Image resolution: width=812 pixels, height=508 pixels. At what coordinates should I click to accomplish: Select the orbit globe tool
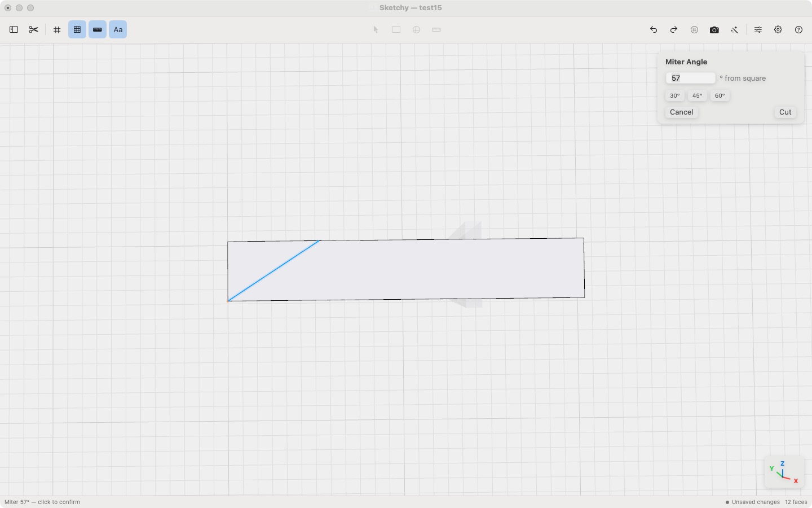click(x=417, y=30)
